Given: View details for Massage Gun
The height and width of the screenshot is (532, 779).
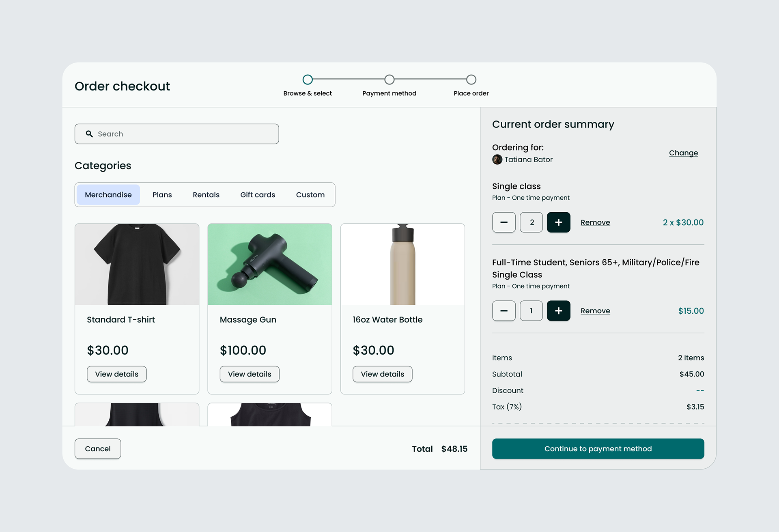Looking at the screenshot, I should [250, 374].
